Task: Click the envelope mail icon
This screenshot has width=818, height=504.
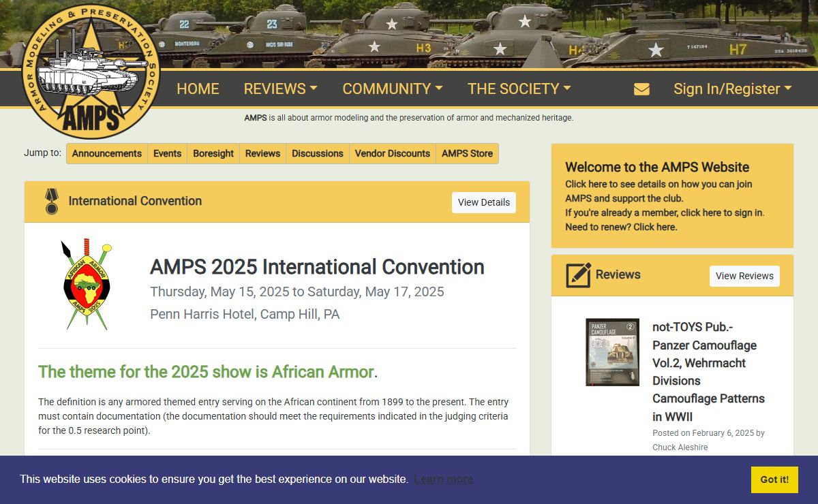Action: [x=641, y=89]
